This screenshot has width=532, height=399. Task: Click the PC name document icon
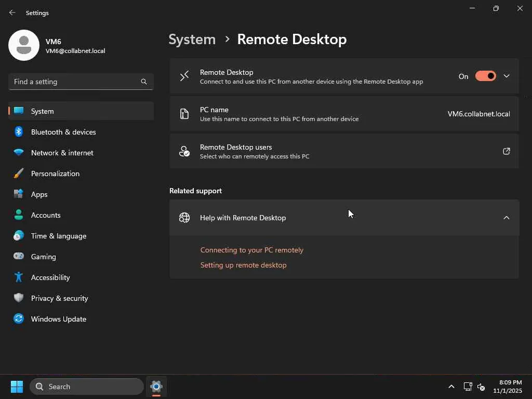[x=184, y=114]
